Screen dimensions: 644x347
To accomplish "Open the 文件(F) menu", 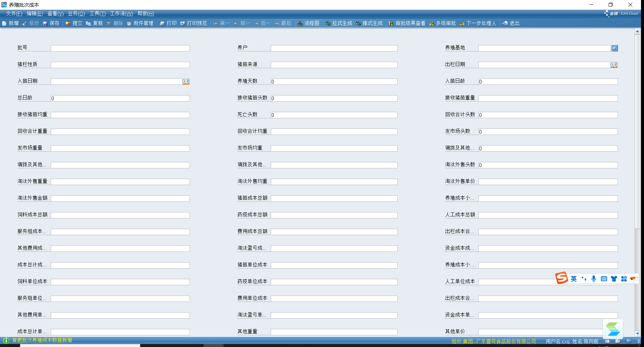I will pos(14,14).
